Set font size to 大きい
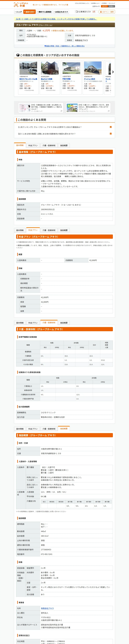Image resolution: width=129 pixels, height=644 pixels. point(111,6)
